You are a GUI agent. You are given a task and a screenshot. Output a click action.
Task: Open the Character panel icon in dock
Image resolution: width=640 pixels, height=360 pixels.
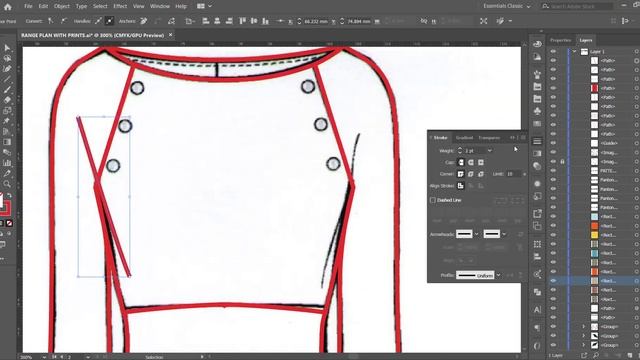(x=537, y=310)
